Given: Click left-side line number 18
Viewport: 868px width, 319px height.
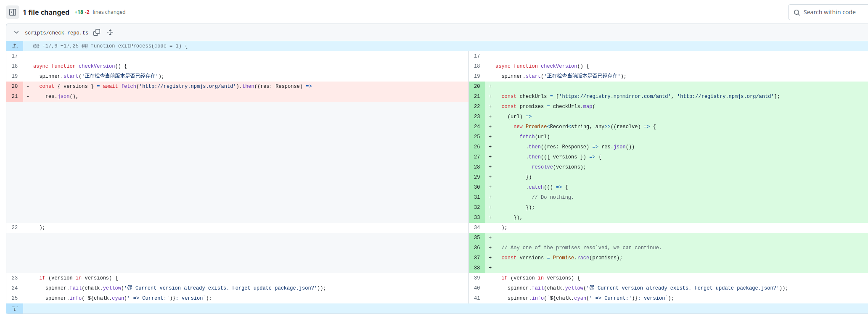Looking at the screenshot, I should point(15,66).
